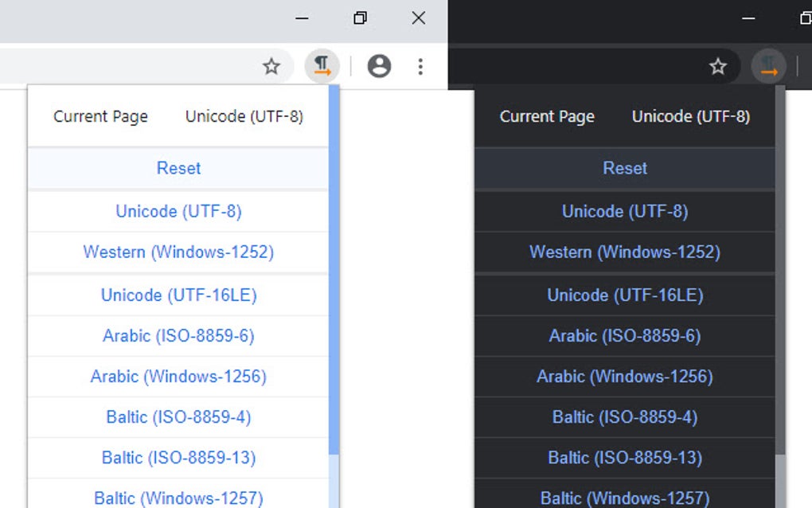Viewport: 812px width, 508px height.
Task: Select Western (Windows-1252) encoding
Action: pos(178,252)
